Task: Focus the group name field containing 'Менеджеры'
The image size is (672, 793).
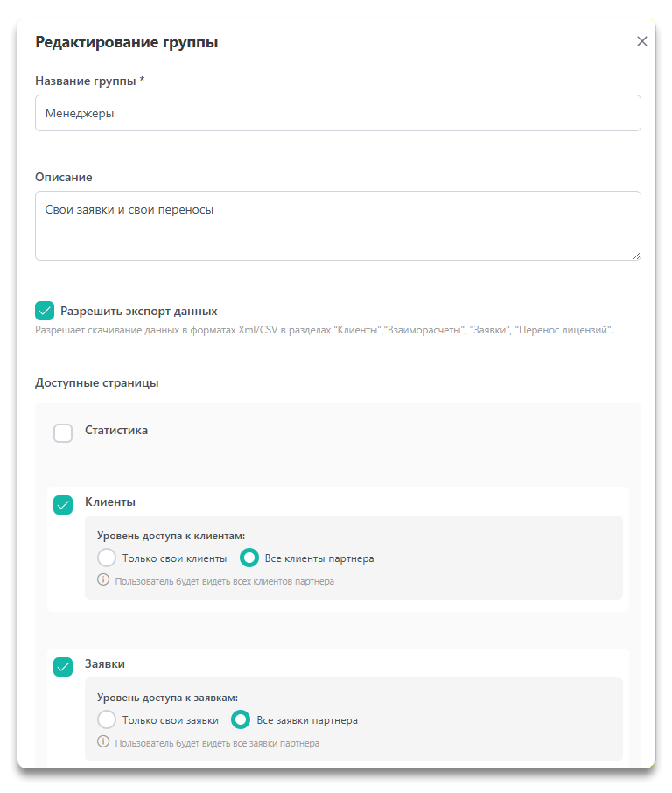Action: (338, 113)
